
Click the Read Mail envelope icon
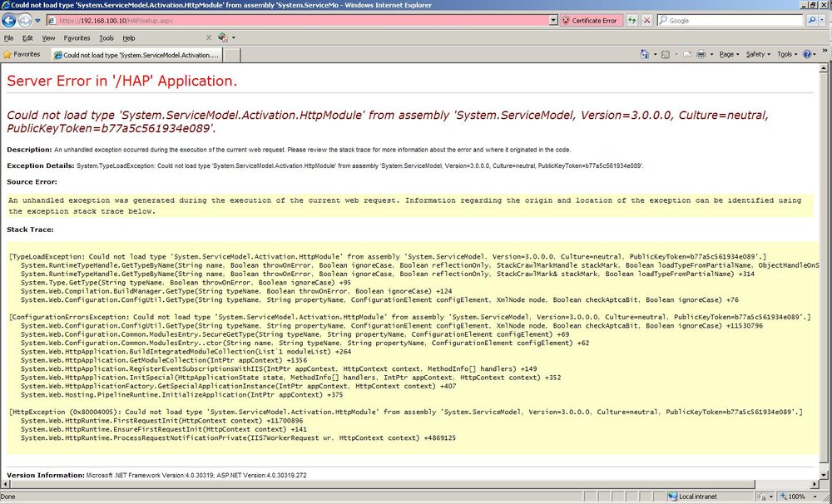click(x=687, y=54)
